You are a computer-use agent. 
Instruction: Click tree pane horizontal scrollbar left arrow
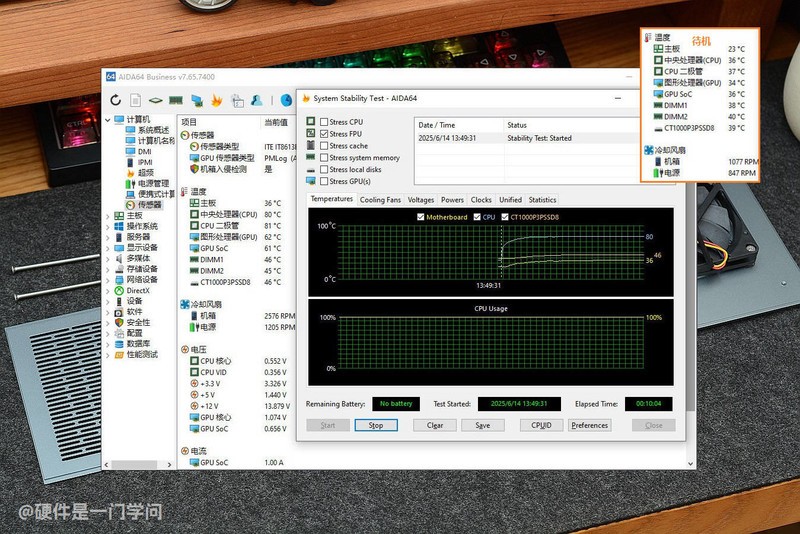[x=106, y=465]
